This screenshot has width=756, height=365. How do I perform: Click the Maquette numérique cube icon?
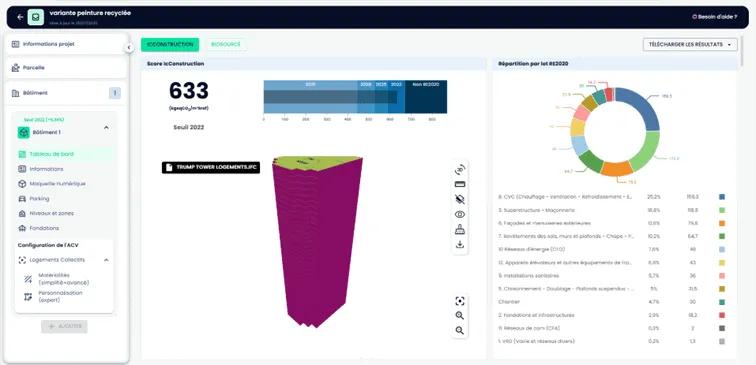[x=22, y=184]
